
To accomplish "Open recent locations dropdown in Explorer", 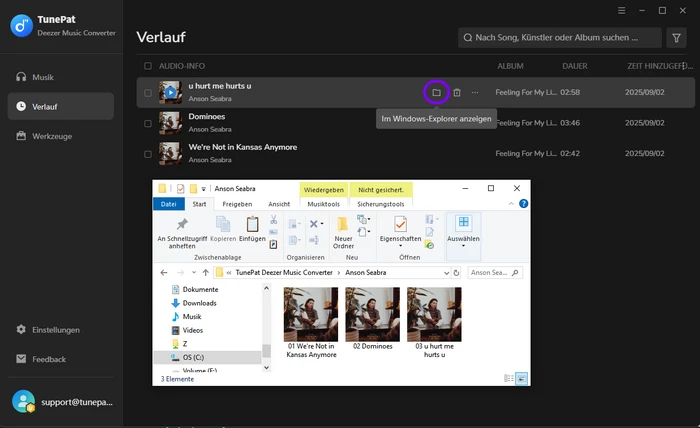I will point(194,273).
